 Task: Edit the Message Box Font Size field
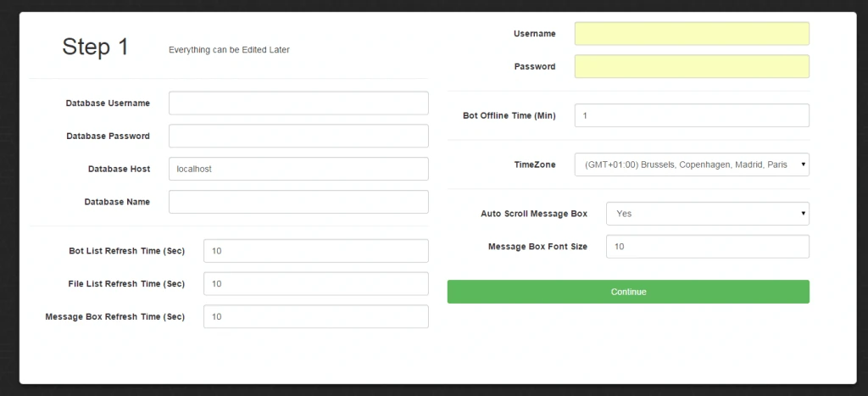tap(708, 247)
